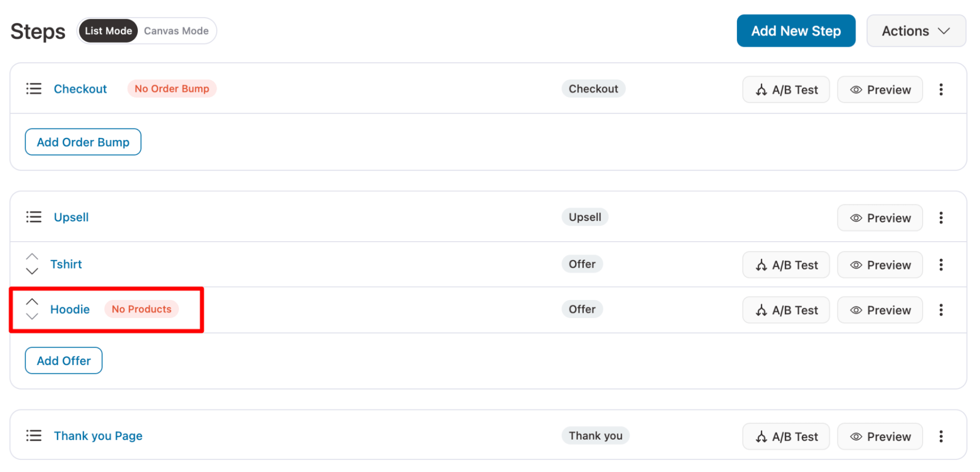Click the drag handle beside Thank you Page
The image size is (980, 472).
coord(34,436)
